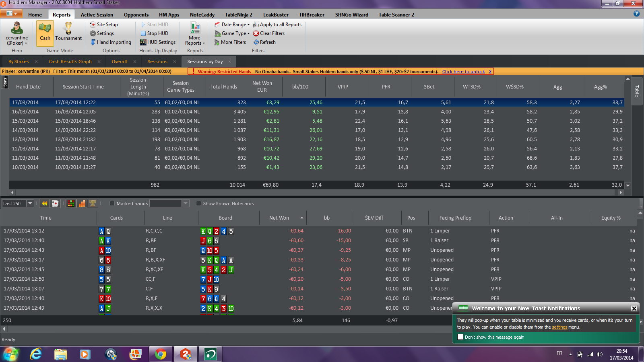Open Internet Explorer from taskbar
Image resolution: width=644 pixels, height=362 pixels.
36,354
